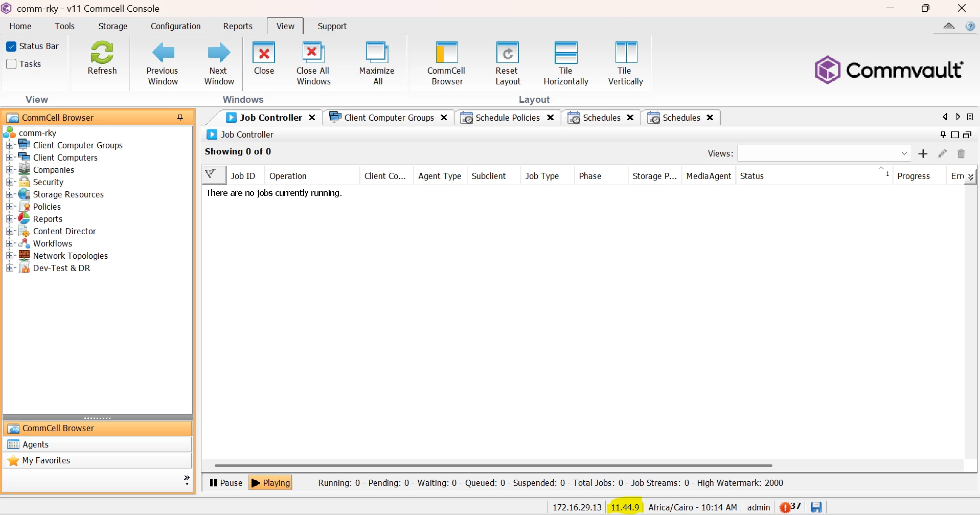Select CommCell Browser bottom pane button

point(97,428)
